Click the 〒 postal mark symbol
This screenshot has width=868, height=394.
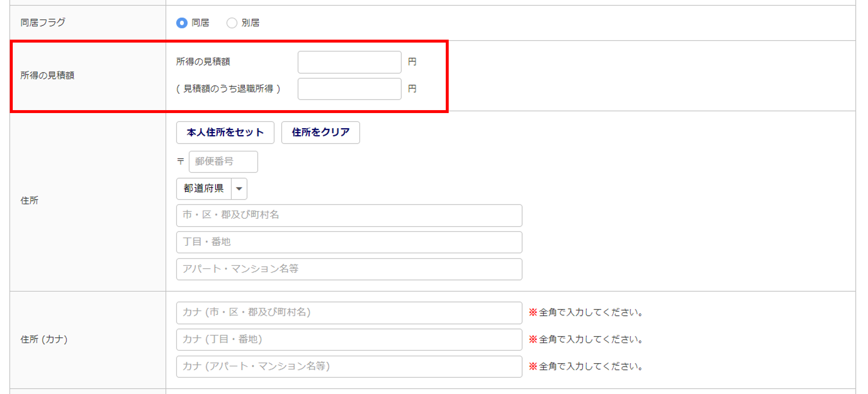click(x=181, y=162)
